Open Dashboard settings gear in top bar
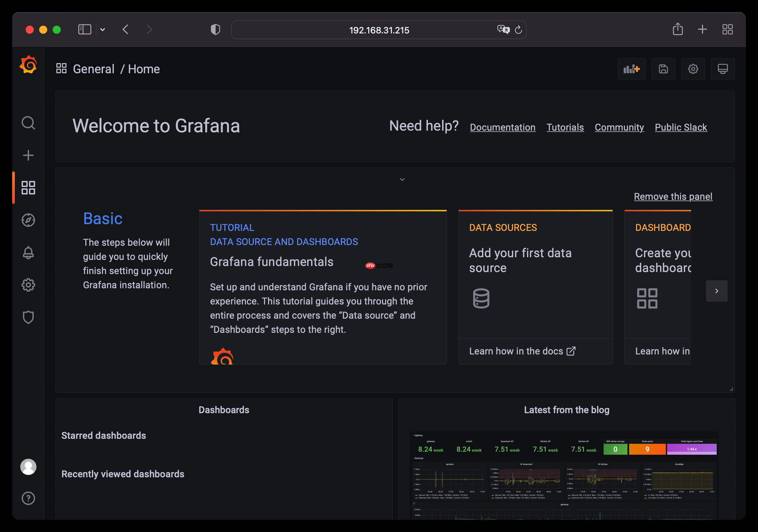This screenshot has height=532, width=758. tap(693, 69)
